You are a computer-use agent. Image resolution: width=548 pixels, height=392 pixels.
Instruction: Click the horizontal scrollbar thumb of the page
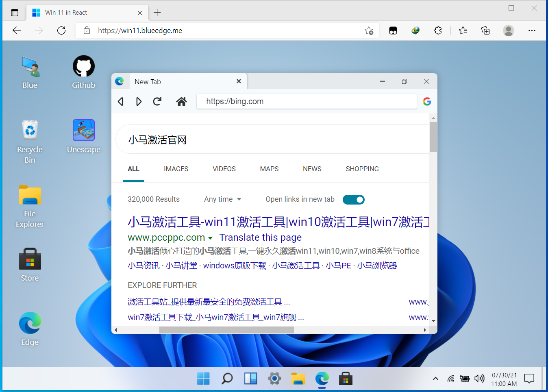tap(226, 330)
